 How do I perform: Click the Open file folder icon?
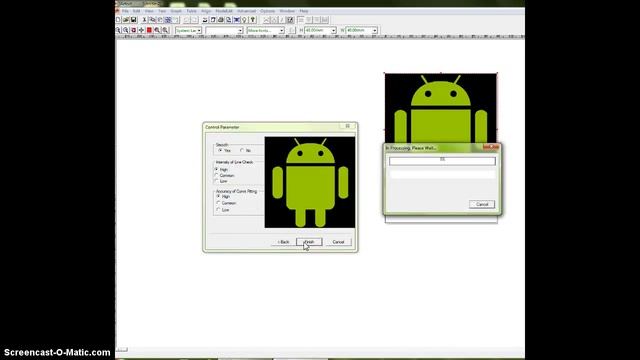pos(126,20)
